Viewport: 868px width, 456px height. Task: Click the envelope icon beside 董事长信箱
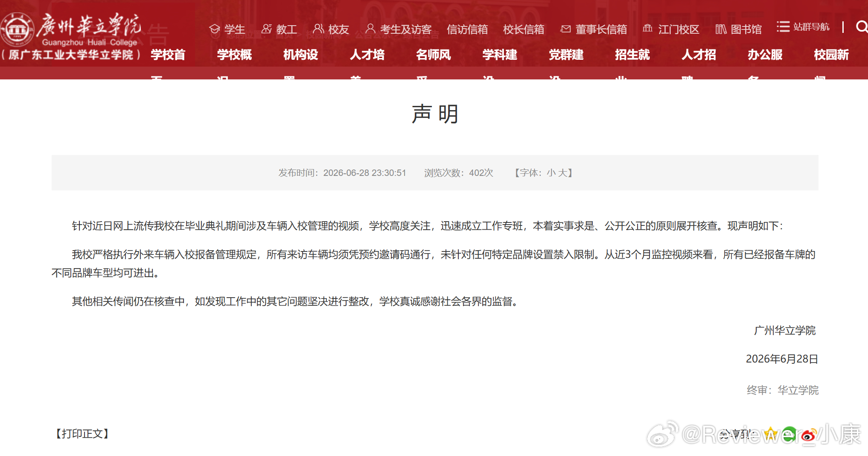566,29
